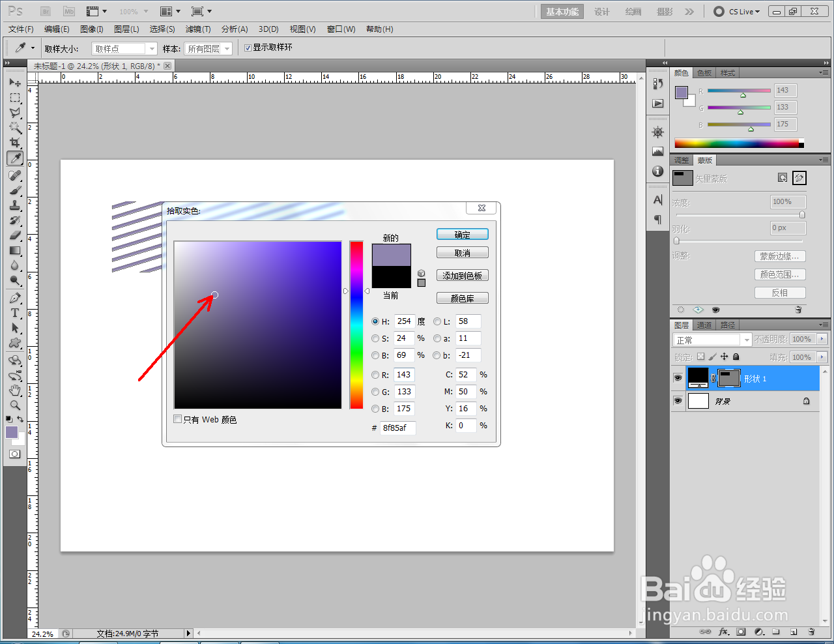
Task: Open the 窗口(W) menu
Action: (341, 29)
